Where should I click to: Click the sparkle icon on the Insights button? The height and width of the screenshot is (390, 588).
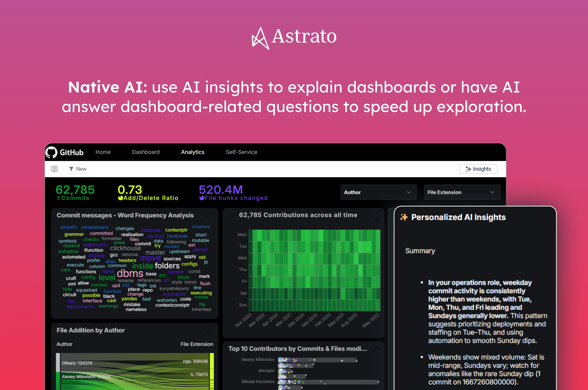coord(468,169)
